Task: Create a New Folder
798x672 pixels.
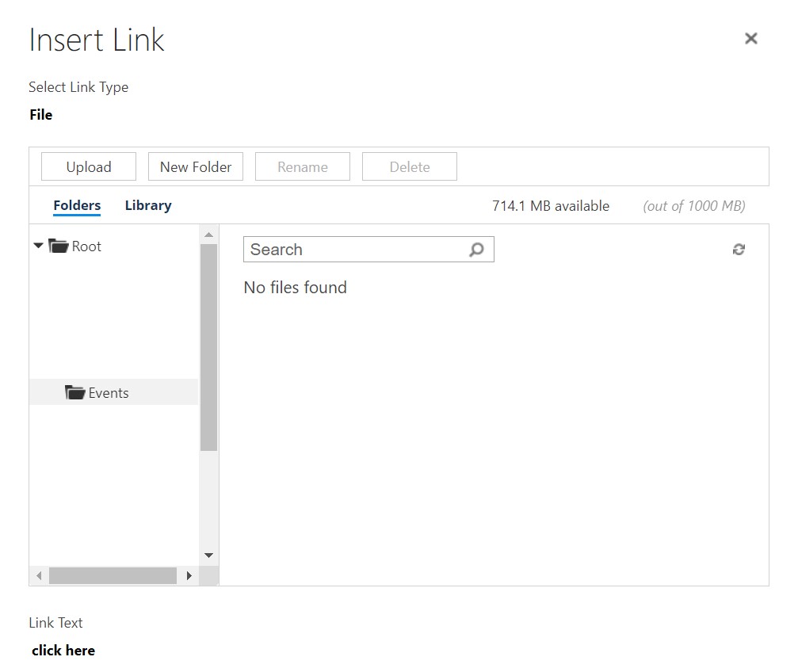Action: point(196,166)
